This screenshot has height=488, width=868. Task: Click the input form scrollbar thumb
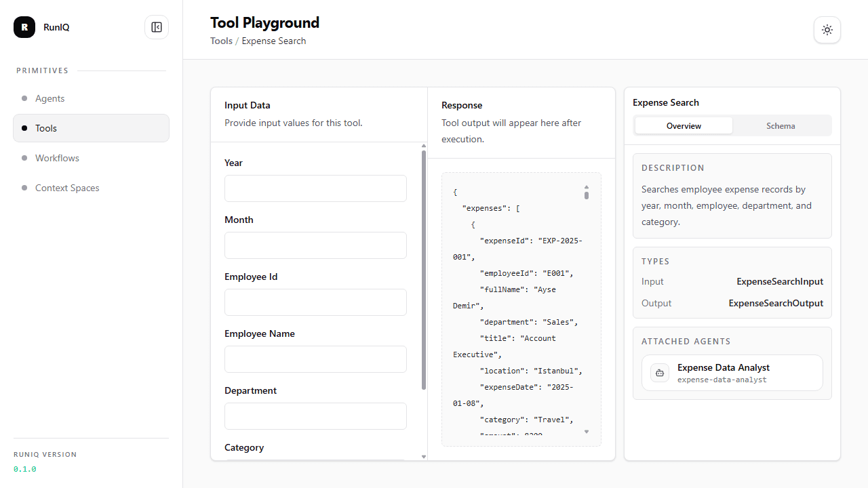(424, 270)
